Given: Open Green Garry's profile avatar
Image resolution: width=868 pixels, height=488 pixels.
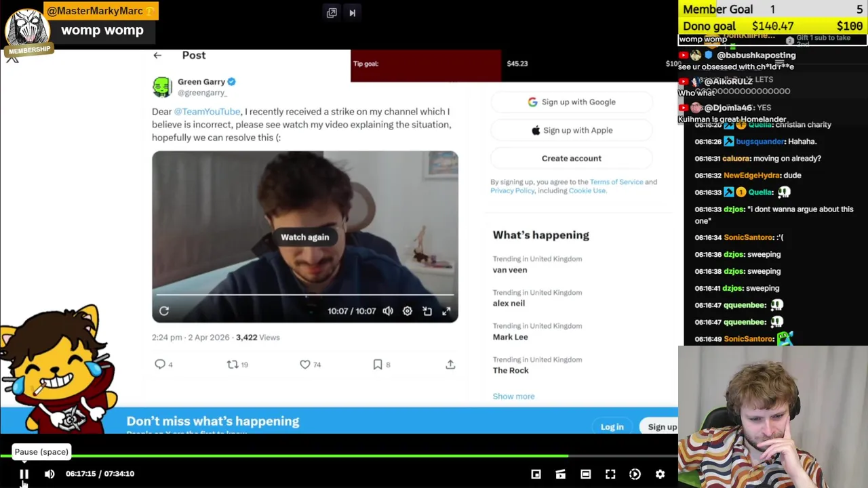Looking at the screenshot, I should coord(162,87).
